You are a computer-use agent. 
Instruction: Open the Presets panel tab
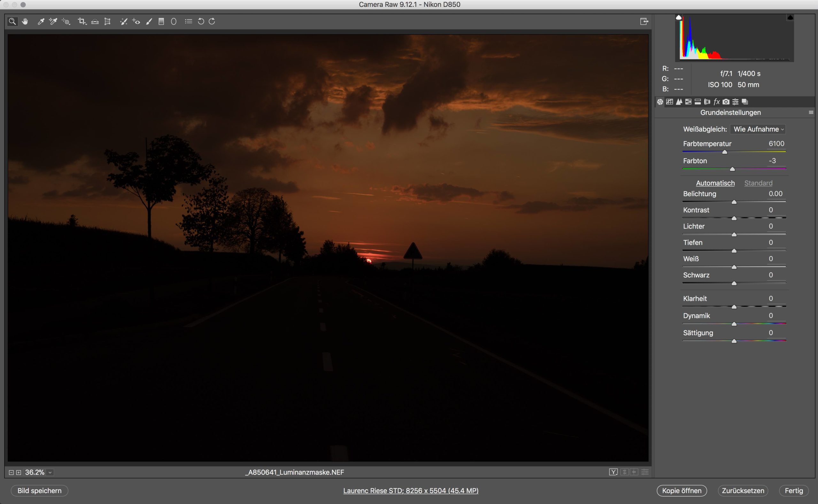coord(735,102)
